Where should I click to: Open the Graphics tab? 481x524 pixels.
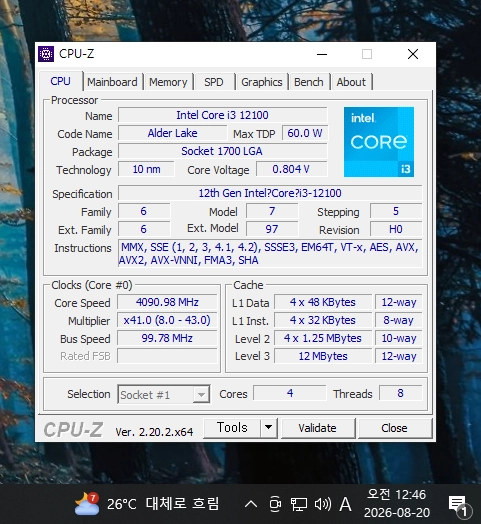pos(262,82)
